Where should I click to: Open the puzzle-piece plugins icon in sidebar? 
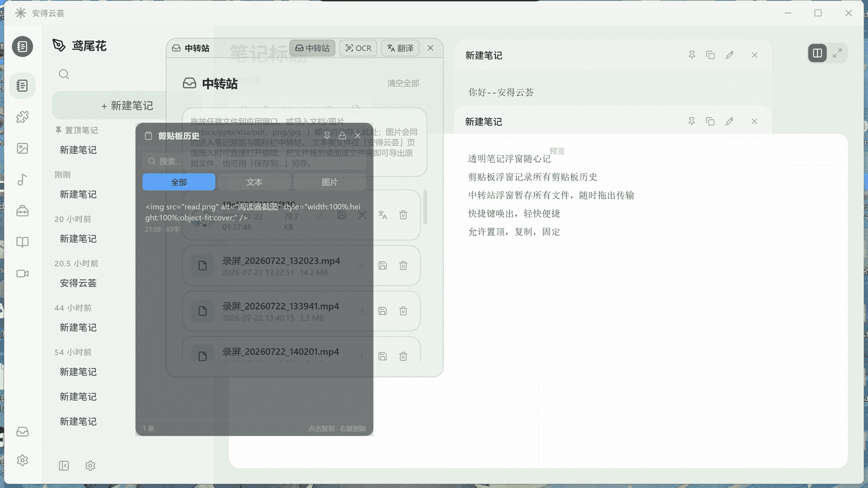pos(22,117)
